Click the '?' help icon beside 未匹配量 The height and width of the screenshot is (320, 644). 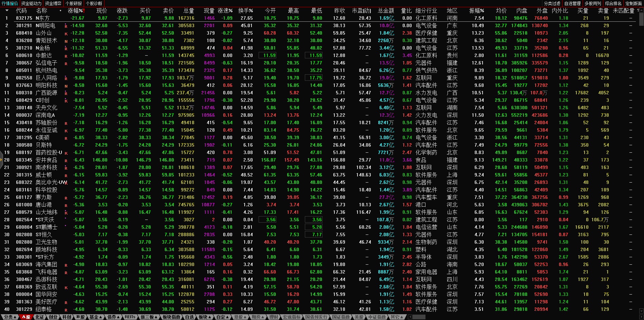(638, 11)
